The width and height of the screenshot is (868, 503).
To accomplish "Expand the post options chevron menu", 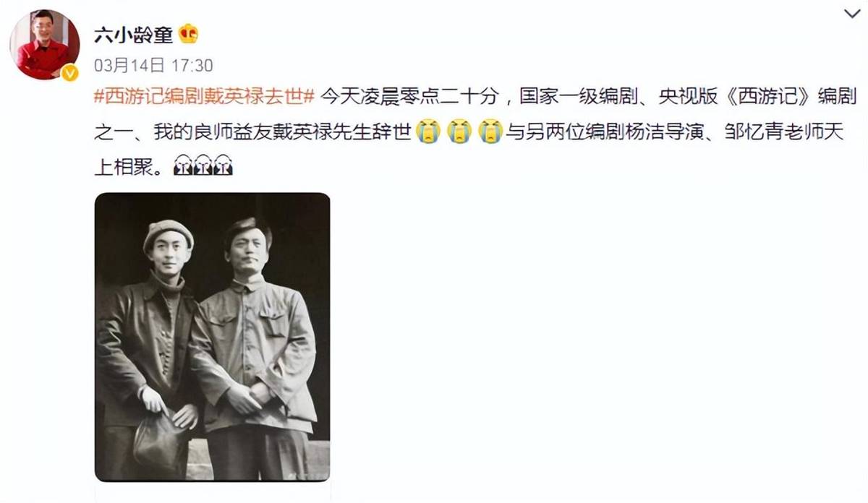I will [851, 14].
